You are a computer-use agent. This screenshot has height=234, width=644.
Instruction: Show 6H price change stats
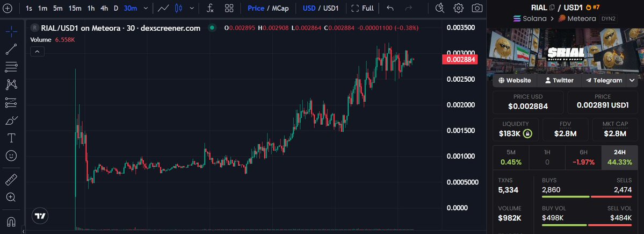click(x=584, y=158)
